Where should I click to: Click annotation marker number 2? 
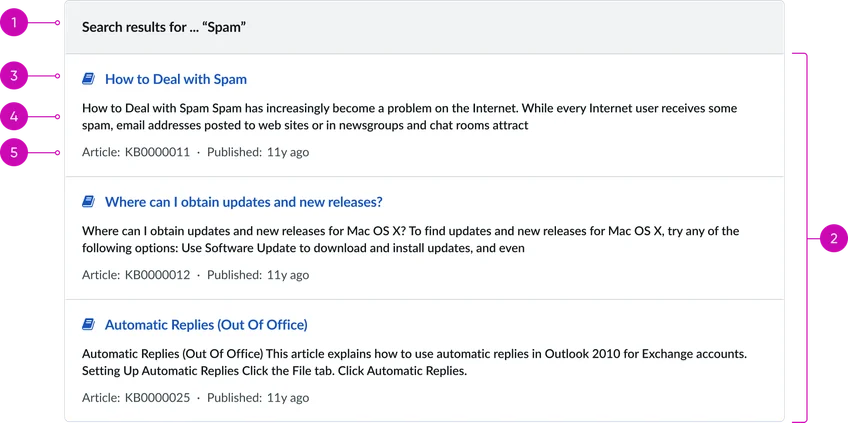[833, 238]
